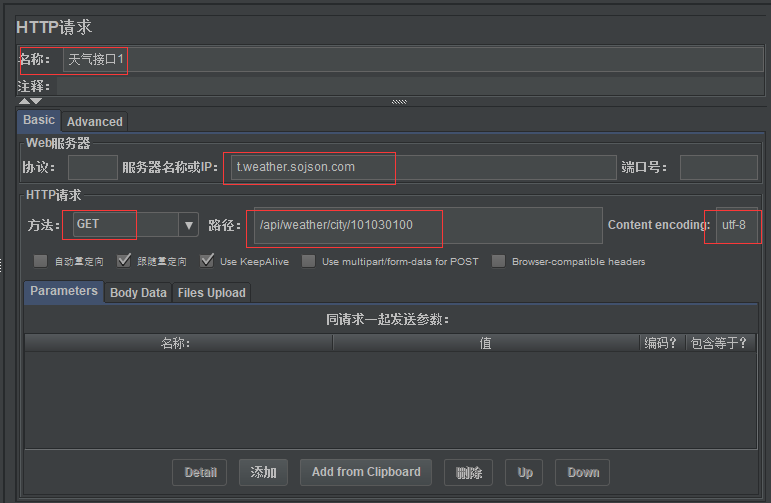Click the 添加 add button
Image resolution: width=771 pixels, height=503 pixels.
(x=263, y=473)
